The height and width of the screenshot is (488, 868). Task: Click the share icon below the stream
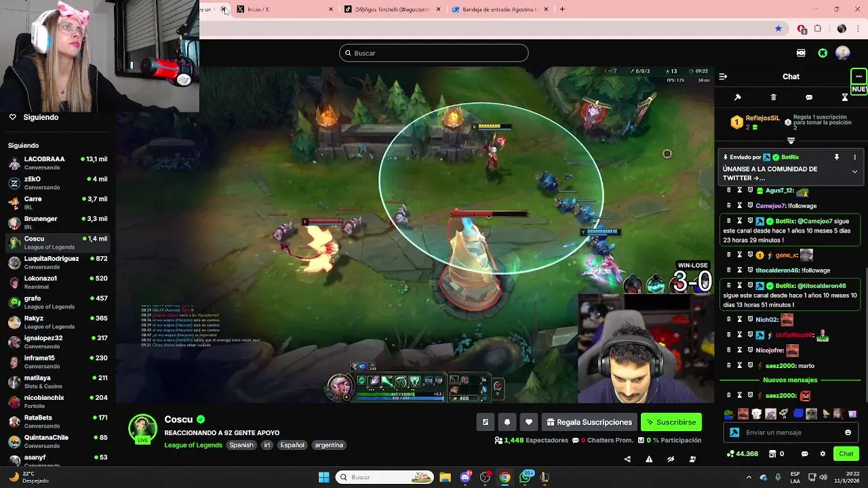coord(627,460)
